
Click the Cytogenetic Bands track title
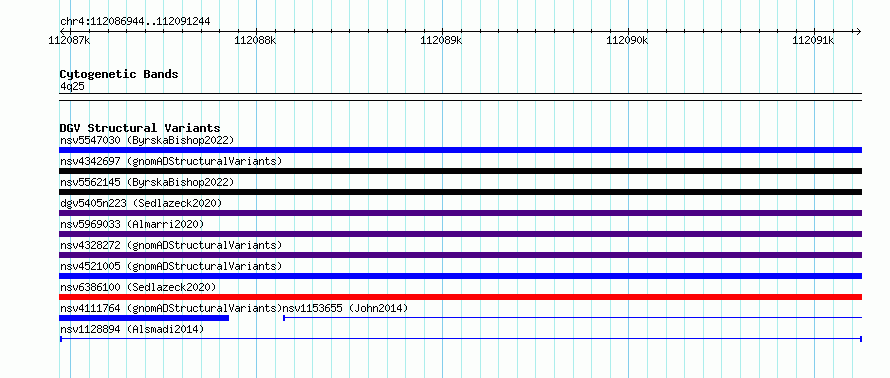click(119, 74)
